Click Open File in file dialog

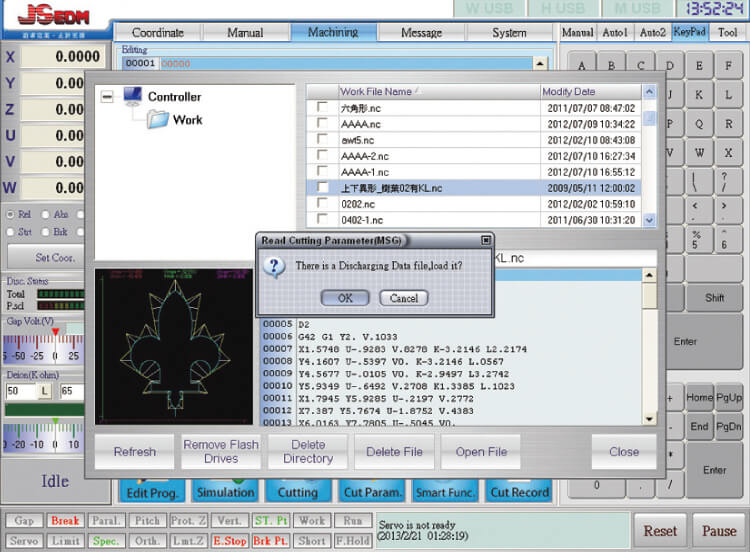coord(481,452)
